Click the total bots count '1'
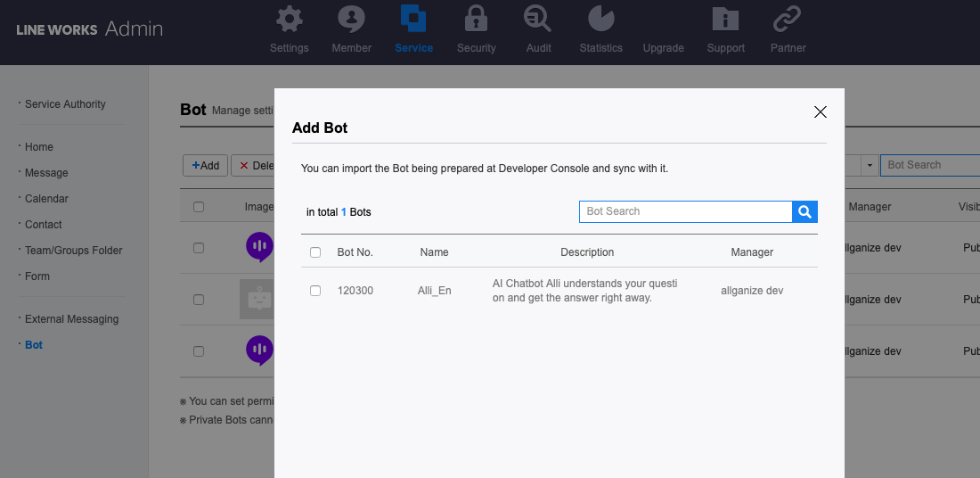Viewport: 980px width, 478px height. click(x=344, y=212)
